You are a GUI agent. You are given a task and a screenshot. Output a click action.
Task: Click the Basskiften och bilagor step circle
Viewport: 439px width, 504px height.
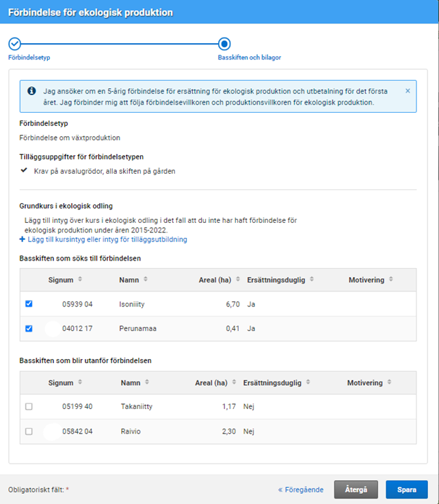click(x=224, y=44)
